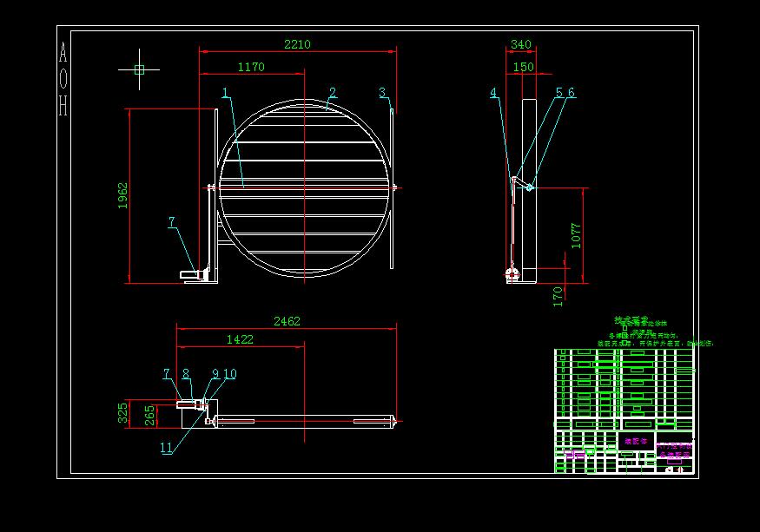Select balloon 2 at the top of the circle
The width and height of the screenshot is (760, 532).
pos(333,90)
